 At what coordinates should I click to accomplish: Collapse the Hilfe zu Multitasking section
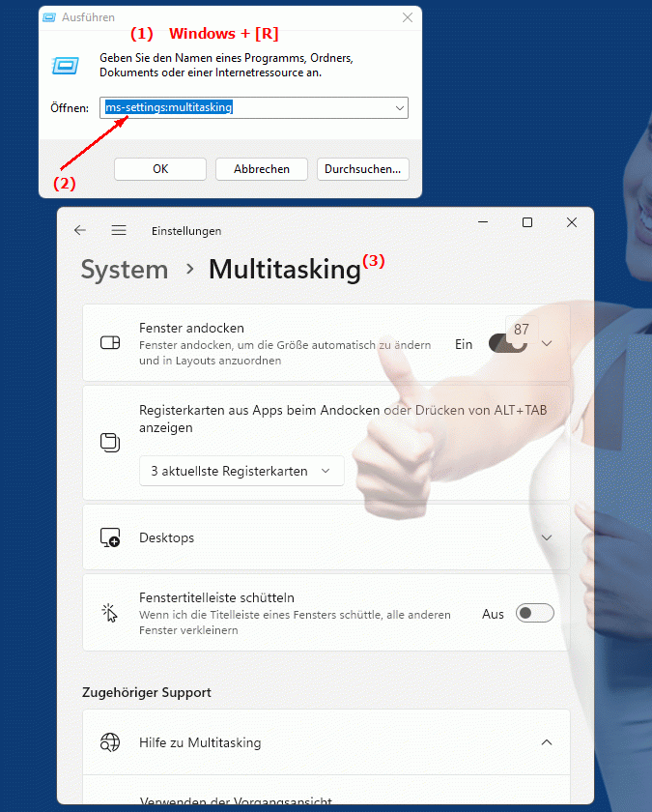[547, 742]
